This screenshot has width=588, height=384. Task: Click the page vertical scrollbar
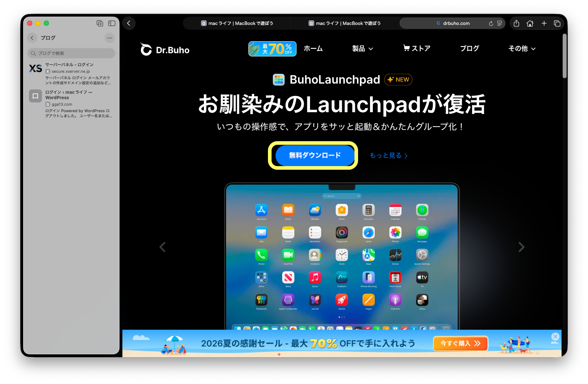564,56
